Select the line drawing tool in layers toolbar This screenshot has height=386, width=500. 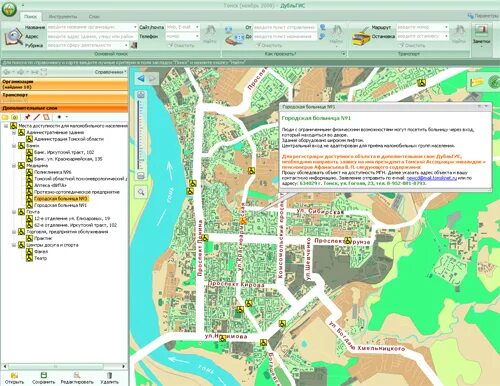(37, 117)
